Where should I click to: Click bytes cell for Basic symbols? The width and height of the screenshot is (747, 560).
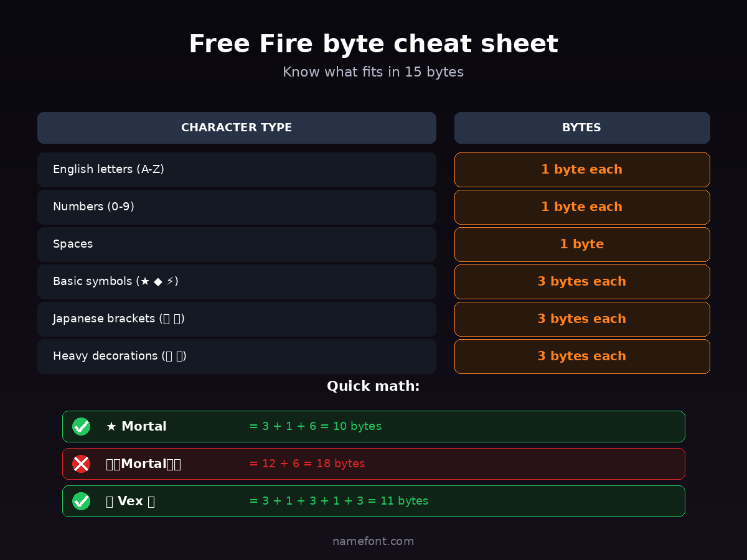coord(581,281)
